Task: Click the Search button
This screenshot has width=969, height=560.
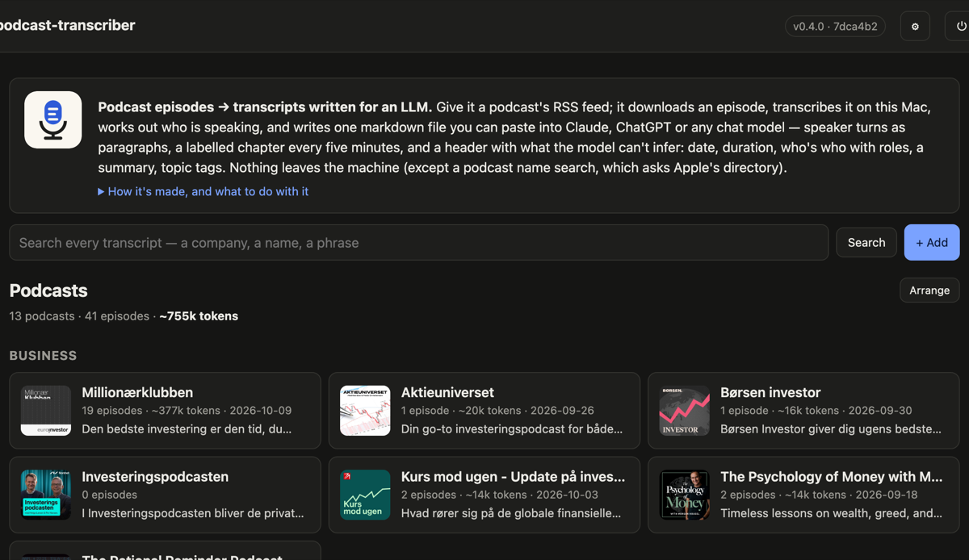Action: click(x=866, y=242)
